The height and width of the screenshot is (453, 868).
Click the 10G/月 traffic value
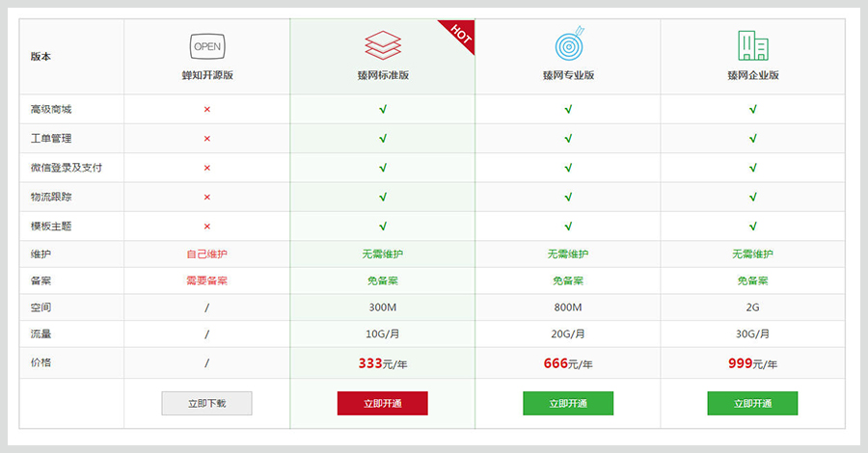click(x=383, y=334)
